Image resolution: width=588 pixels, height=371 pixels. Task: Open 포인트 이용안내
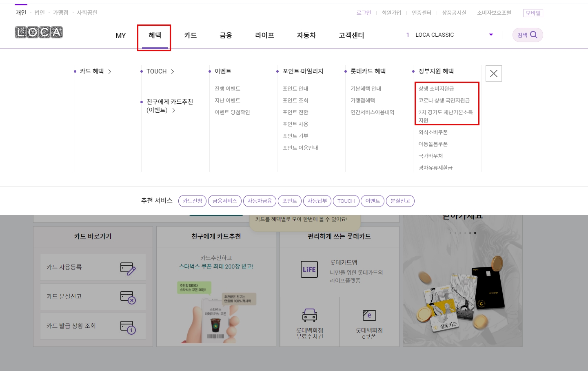[300, 148]
